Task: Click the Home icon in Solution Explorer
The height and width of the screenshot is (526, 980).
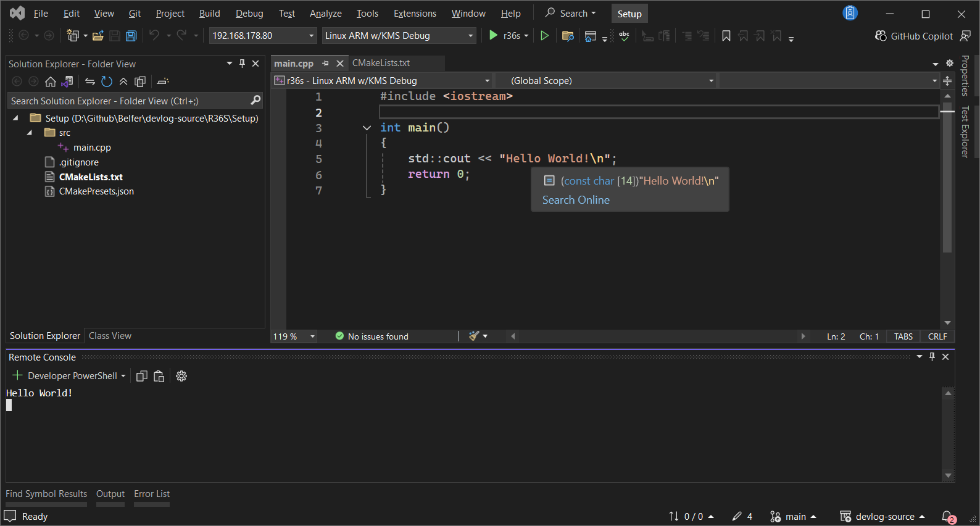Action: (51, 81)
